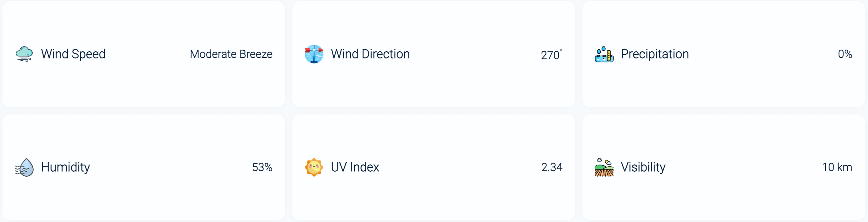Screen dimensions: 868x222
Task: Click the Wind Speed cloud icon
Action: tap(24, 54)
